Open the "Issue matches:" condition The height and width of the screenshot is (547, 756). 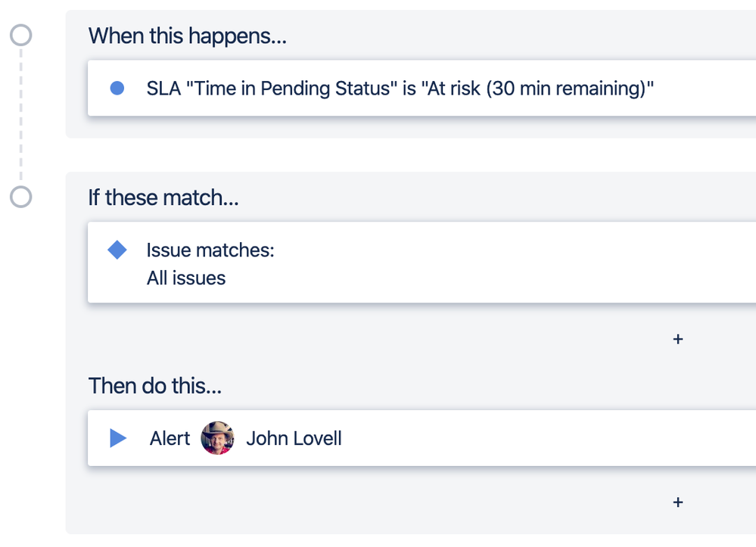[210, 250]
